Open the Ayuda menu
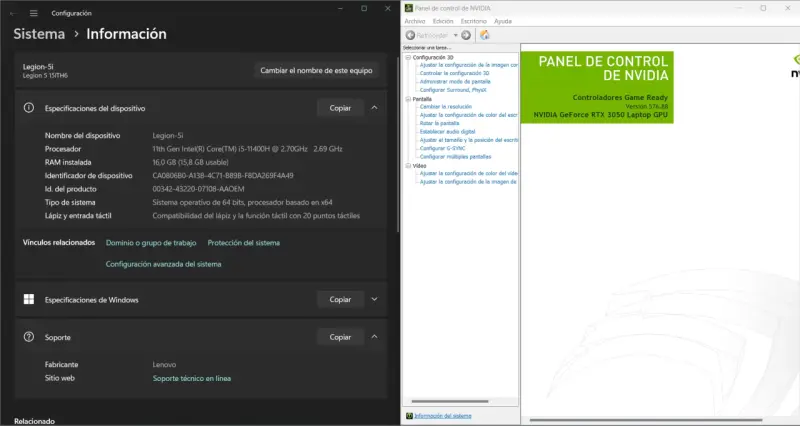This screenshot has width=800, height=426. coord(503,21)
